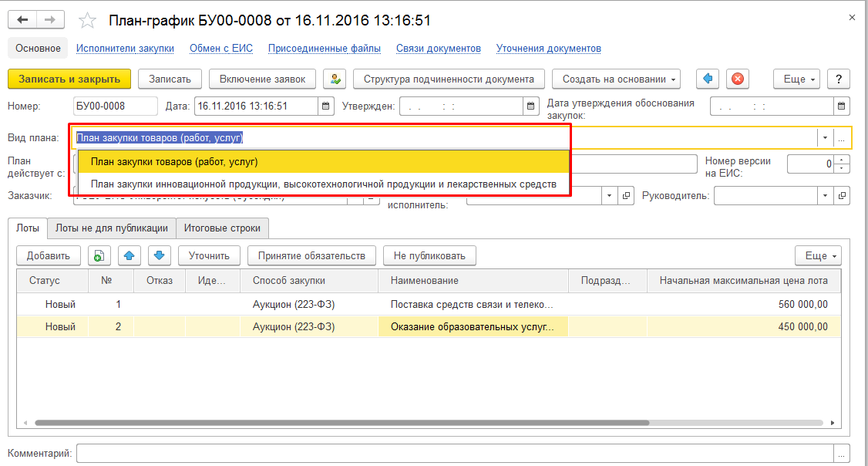Click into the Комментарий input field
Image resolution: width=868 pixels, height=466 pixels.
(455, 453)
